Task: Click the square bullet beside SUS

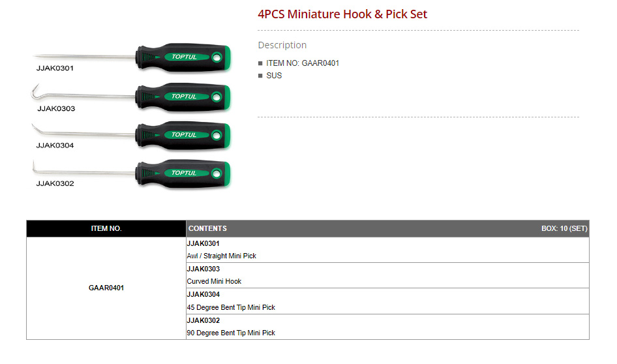Action: 260,76
